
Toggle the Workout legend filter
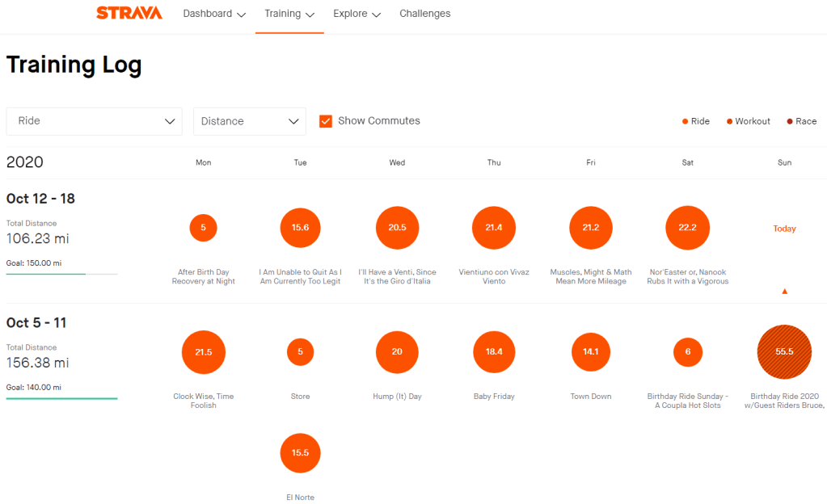coord(748,121)
